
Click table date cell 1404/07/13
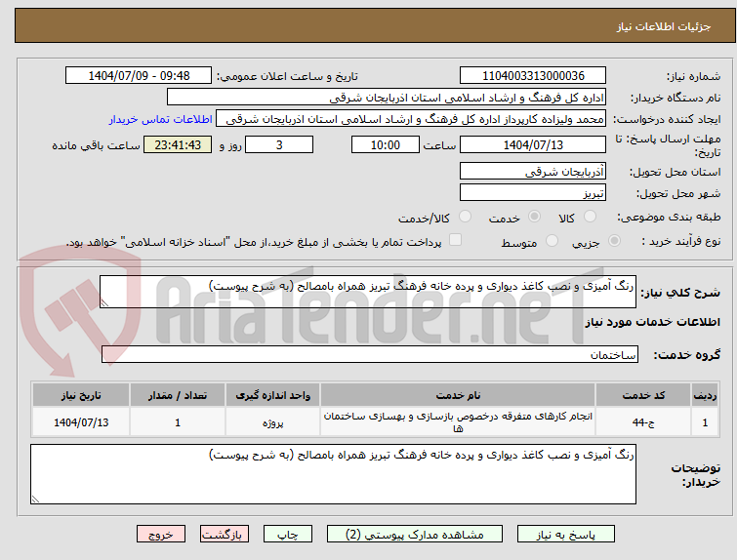pyautogui.click(x=81, y=422)
